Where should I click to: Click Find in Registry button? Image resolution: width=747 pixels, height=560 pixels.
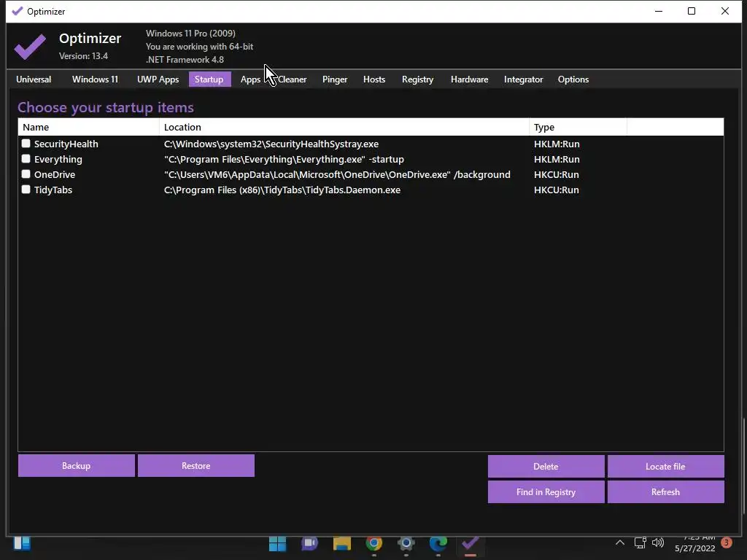tap(546, 492)
